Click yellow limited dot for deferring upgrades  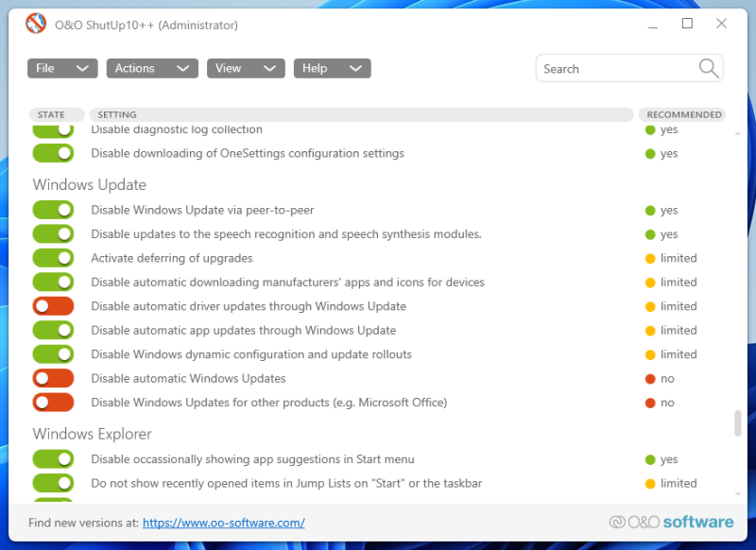coord(650,258)
